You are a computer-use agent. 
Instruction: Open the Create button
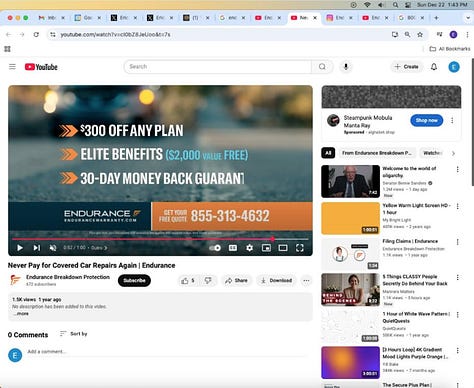[x=406, y=67]
